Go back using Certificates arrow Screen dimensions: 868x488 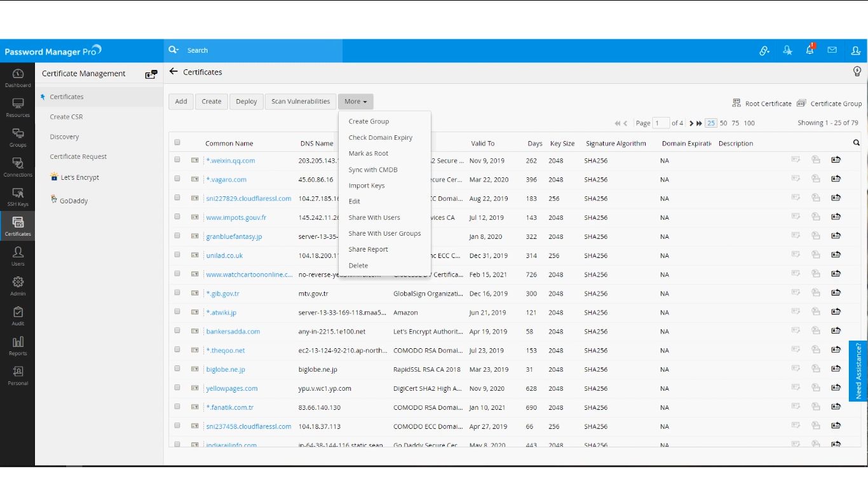click(x=173, y=72)
